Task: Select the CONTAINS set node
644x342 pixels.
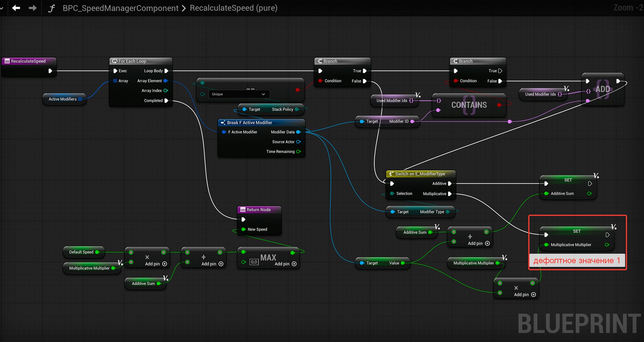Action: (x=469, y=105)
